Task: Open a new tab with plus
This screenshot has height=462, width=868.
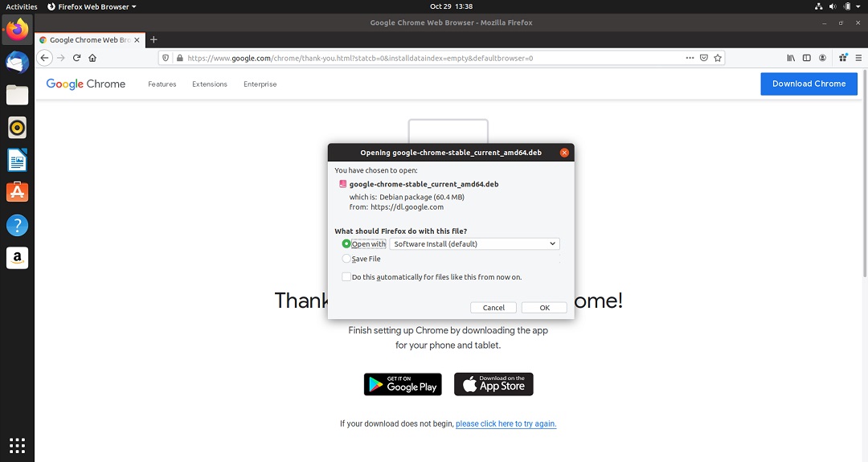Action: tap(154, 39)
